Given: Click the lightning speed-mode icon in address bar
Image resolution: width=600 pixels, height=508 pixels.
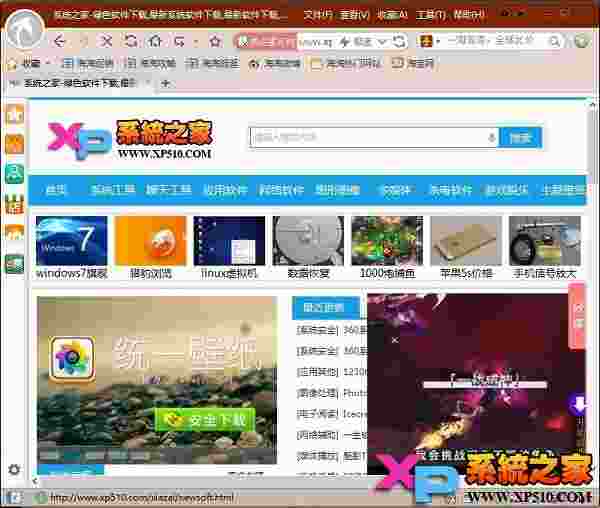Looking at the screenshot, I should click(x=344, y=42).
